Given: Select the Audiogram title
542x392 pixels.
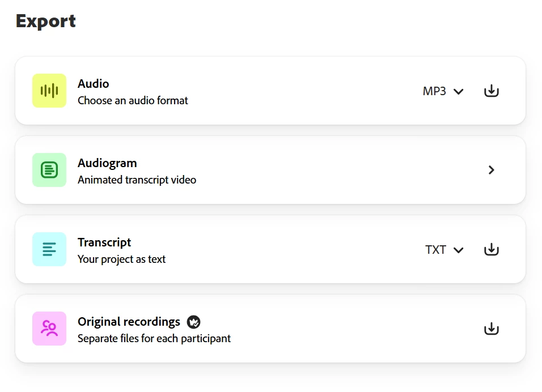Looking at the screenshot, I should click(x=107, y=163).
